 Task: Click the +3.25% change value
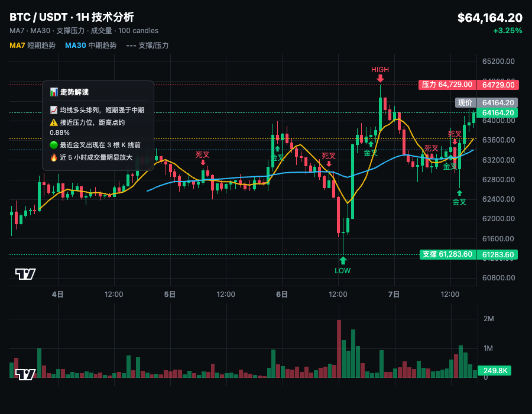click(508, 31)
